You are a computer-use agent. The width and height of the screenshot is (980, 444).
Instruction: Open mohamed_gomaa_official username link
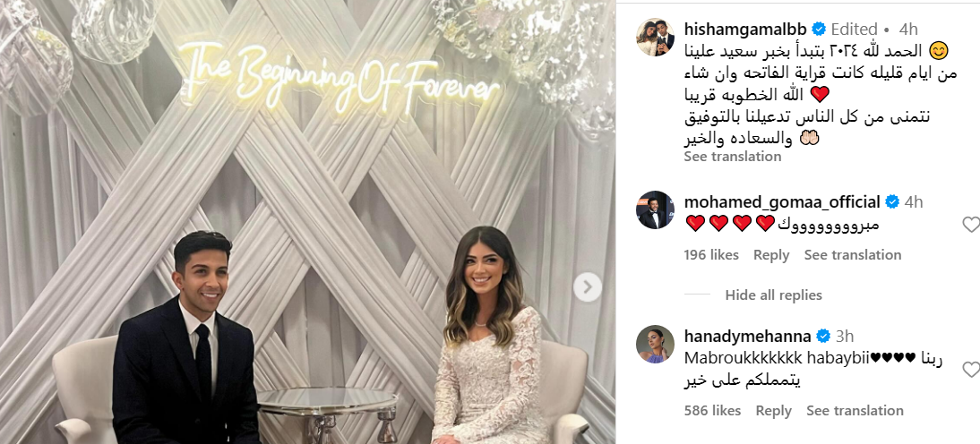[783, 201]
